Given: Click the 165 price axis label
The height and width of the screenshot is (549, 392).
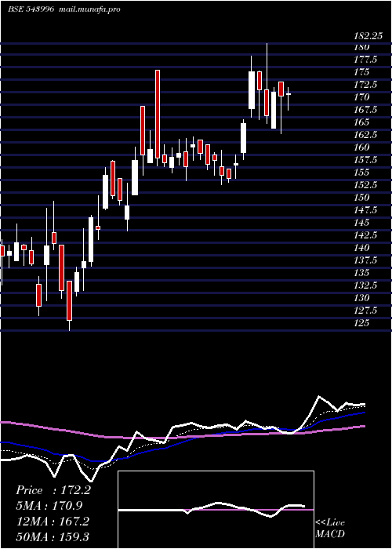Looking at the screenshot, I should [361, 122].
